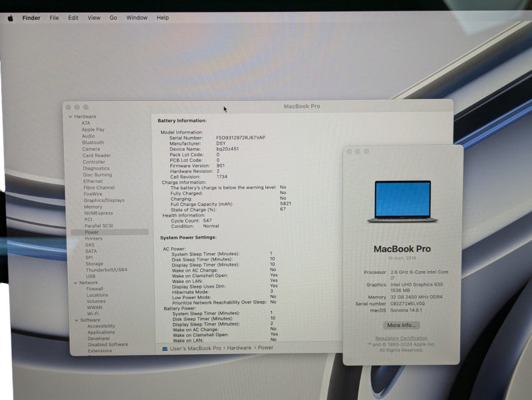Open the Window menu

137,18
